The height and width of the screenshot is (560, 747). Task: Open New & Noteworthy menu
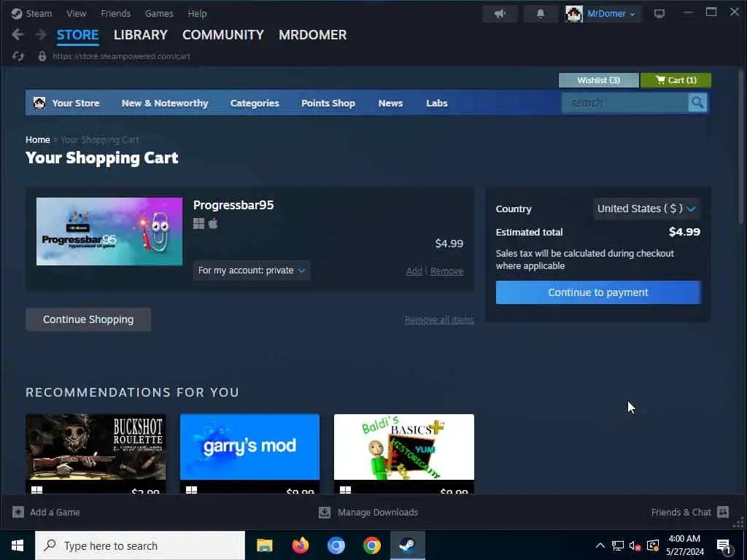pos(165,103)
